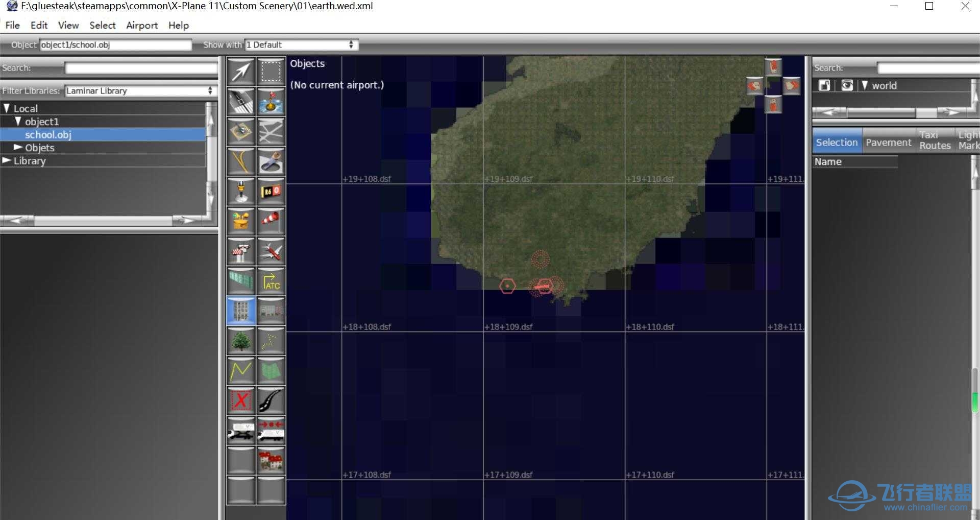Pick the ATC Taxi Routes tool
The image size is (980, 520).
271,280
